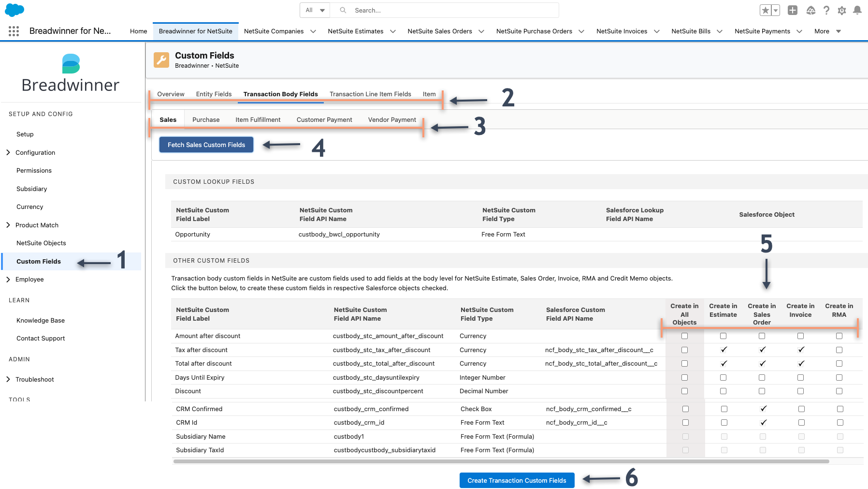Open the favorites list dropdown arrow
The image size is (868, 489).
point(776,10)
